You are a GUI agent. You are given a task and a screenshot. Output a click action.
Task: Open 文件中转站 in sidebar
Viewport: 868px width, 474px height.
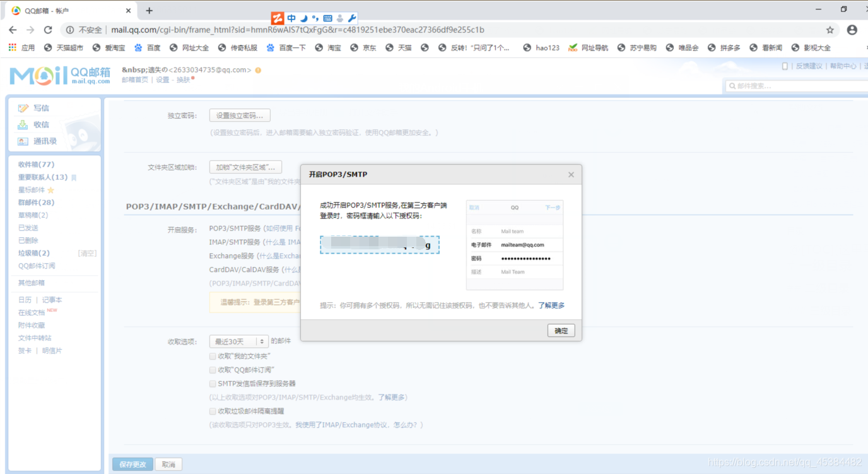(x=35, y=338)
